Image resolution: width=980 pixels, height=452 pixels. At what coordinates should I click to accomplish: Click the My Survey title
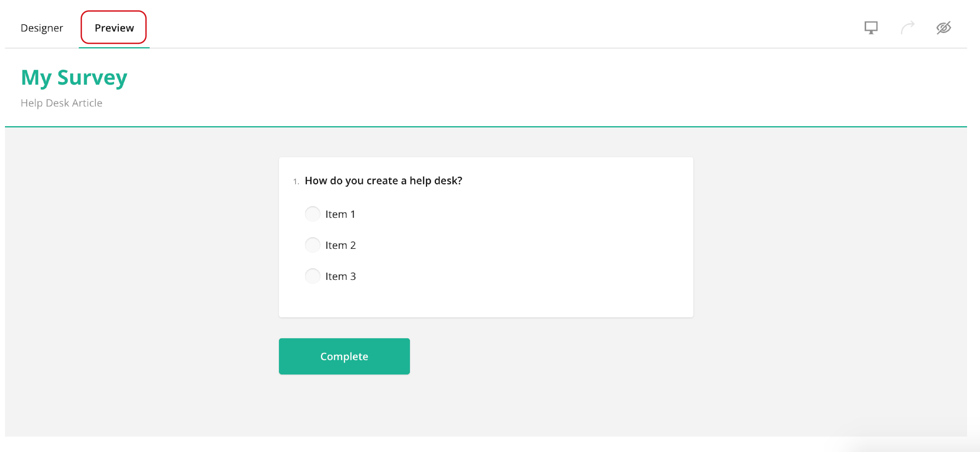pyautogui.click(x=74, y=77)
